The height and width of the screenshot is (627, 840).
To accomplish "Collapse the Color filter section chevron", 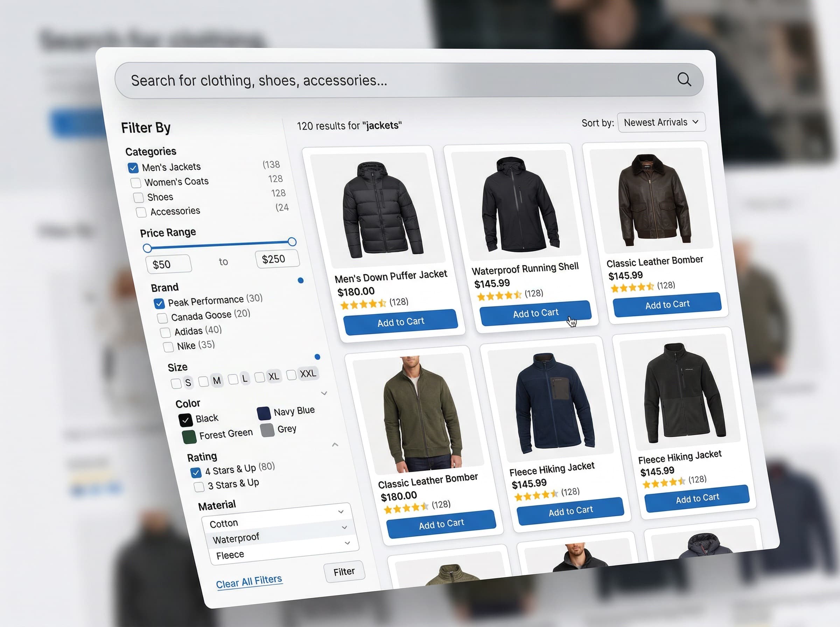I will [324, 393].
